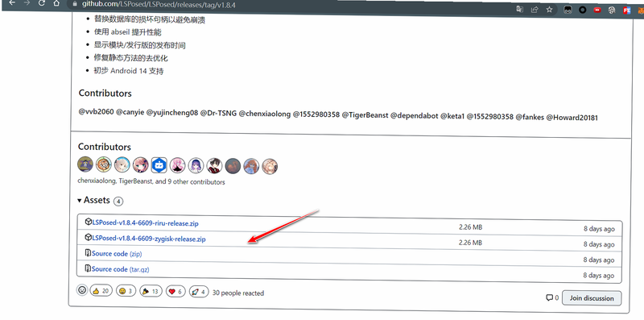Viewport: 644px width, 320px height.
Task: React with the party popper showing 13
Action: pos(151,291)
